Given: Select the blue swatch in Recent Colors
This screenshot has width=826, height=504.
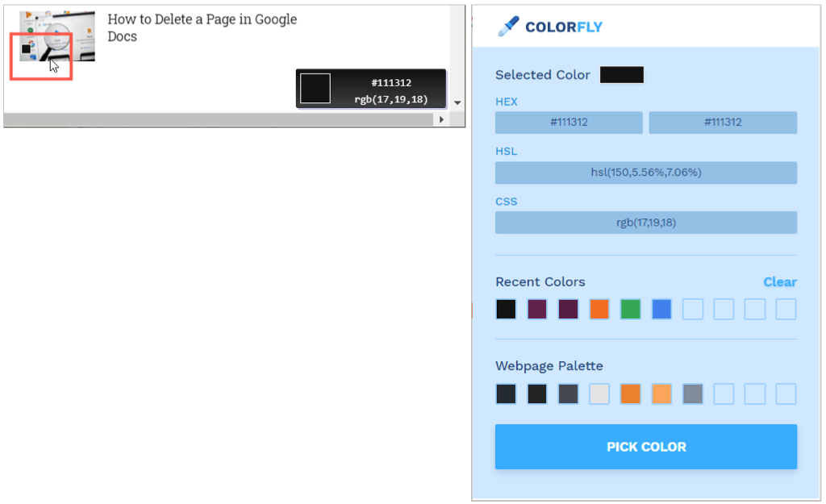Looking at the screenshot, I should point(661,309).
